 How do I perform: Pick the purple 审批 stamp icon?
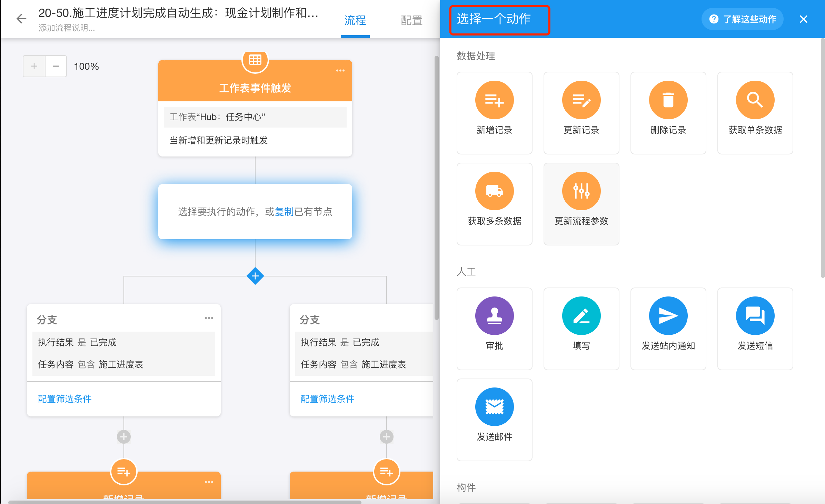(x=494, y=316)
